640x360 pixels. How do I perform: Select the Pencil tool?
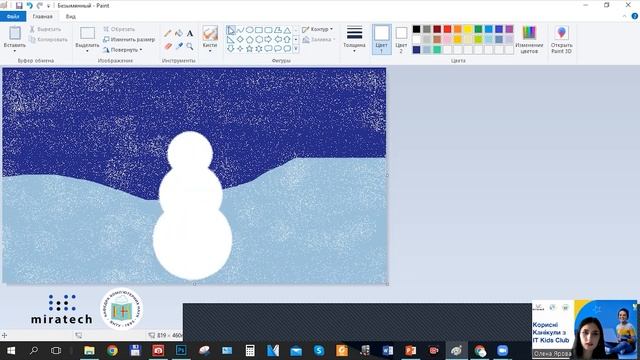tap(168, 33)
